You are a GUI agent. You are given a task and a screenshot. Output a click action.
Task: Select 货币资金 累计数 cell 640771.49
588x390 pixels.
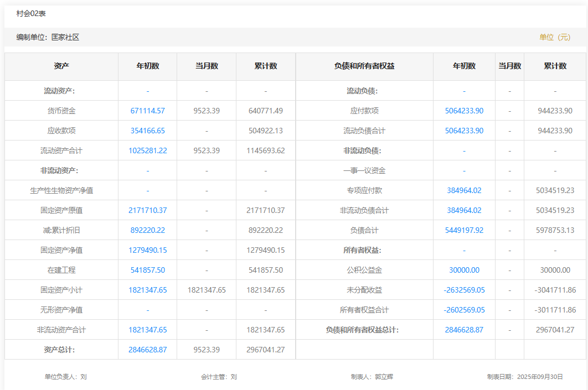(266, 111)
